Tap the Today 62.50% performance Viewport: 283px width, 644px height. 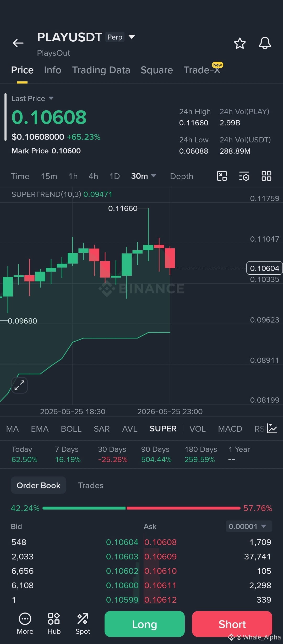pyautogui.click(x=24, y=454)
